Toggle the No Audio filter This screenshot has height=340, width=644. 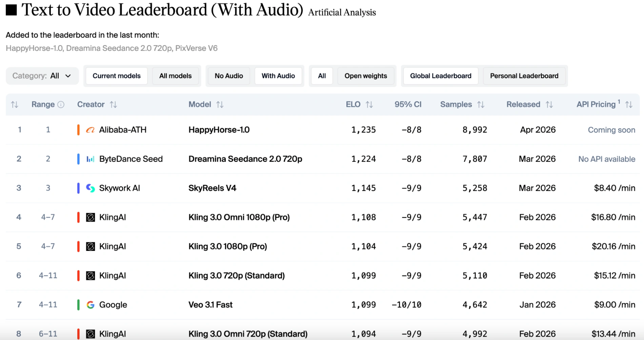pyautogui.click(x=229, y=76)
